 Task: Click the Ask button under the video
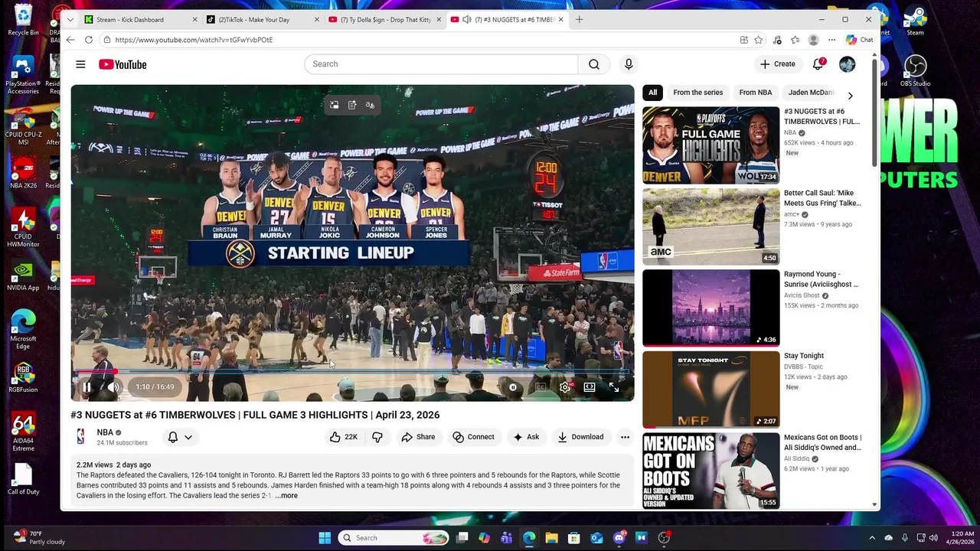526,437
